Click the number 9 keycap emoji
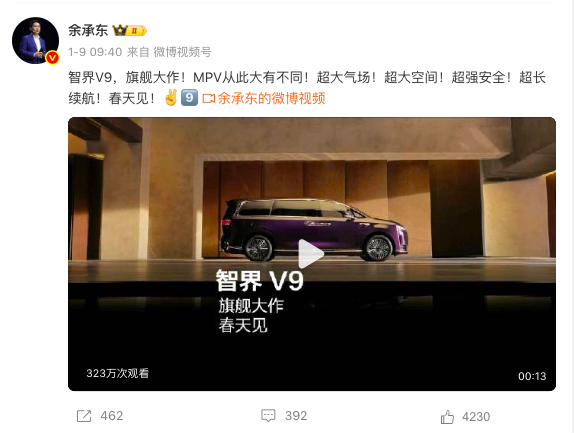574x433 pixels. click(x=189, y=98)
